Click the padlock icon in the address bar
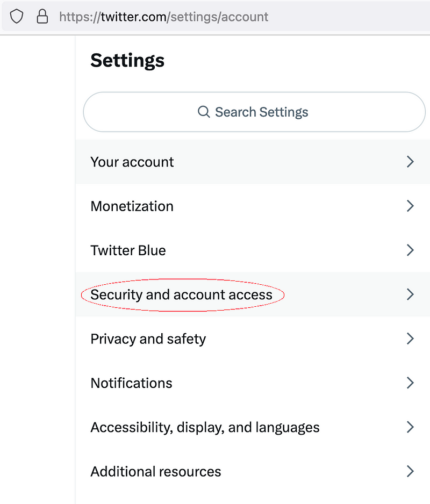The height and width of the screenshot is (504, 430). click(42, 16)
